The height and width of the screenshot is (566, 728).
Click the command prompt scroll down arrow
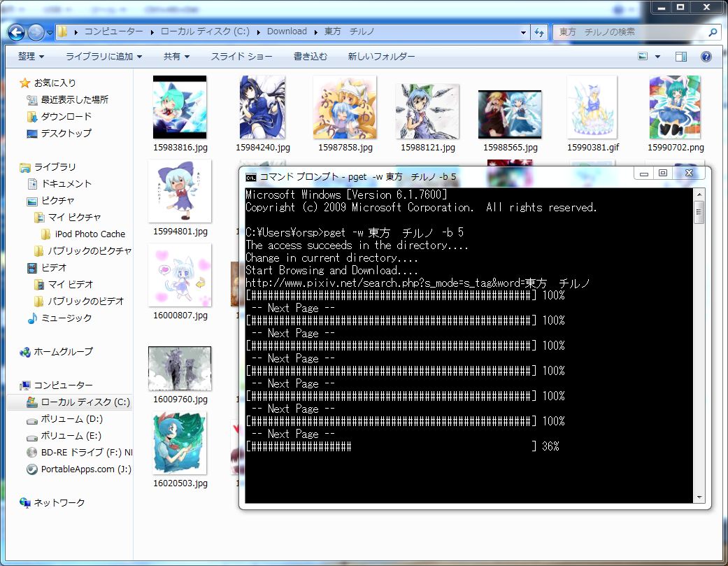tap(699, 497)
